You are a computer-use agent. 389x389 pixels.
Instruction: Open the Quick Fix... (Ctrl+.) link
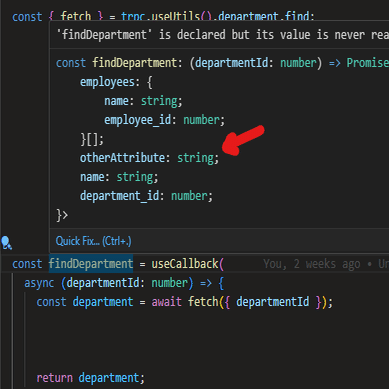[93, 241]
